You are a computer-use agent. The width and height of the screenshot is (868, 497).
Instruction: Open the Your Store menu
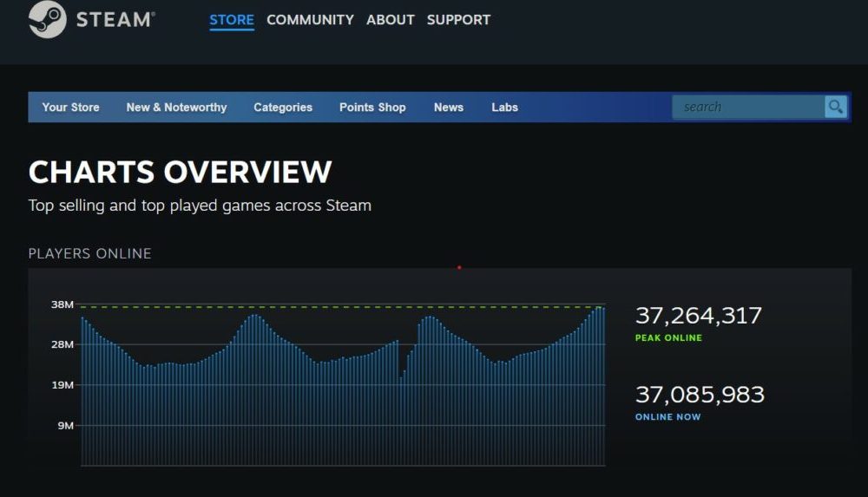(71, 108)
